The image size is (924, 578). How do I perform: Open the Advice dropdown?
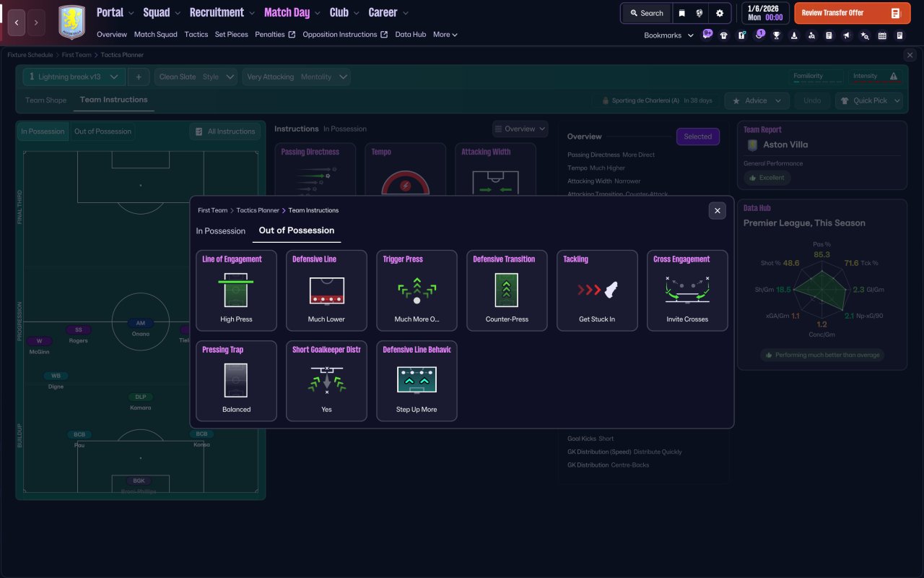click(x=757, y=100)
